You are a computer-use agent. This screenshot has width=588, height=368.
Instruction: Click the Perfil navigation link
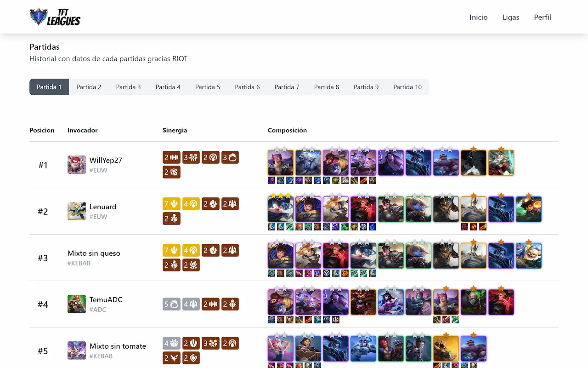pos(543,17)
